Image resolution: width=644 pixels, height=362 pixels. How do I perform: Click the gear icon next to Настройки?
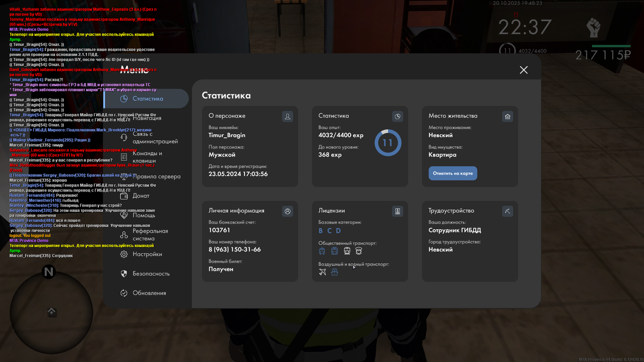(124, 254)
